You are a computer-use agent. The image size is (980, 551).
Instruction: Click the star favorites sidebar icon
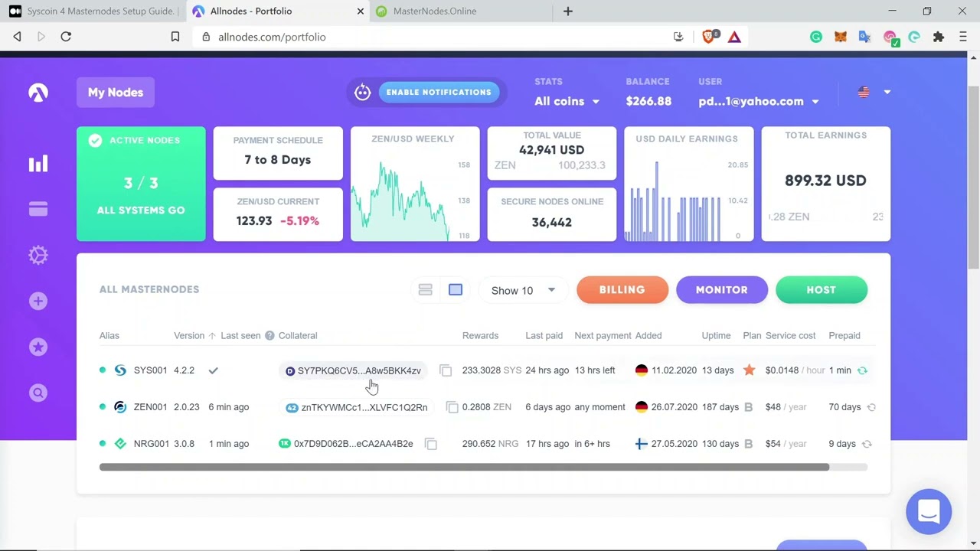38,347
